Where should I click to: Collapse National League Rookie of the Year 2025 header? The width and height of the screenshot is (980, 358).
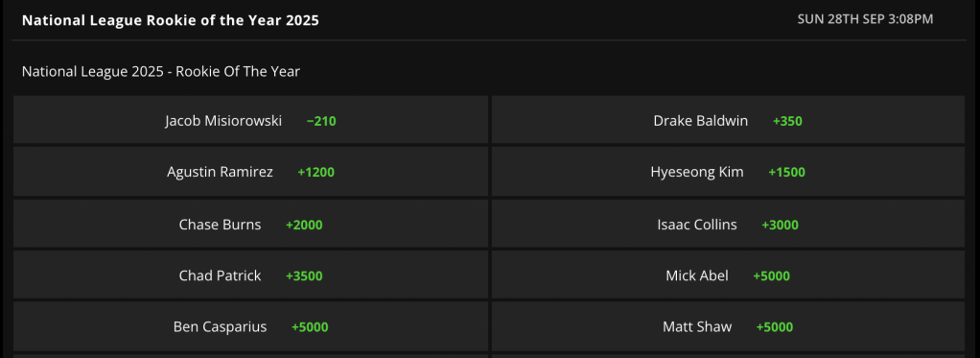171,20
